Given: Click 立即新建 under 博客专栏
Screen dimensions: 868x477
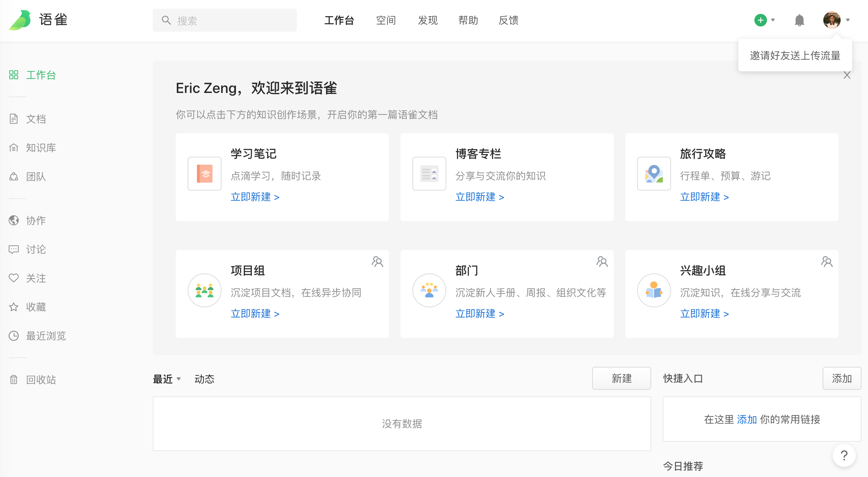Looking at the screenshot, I should coord(480,197).
